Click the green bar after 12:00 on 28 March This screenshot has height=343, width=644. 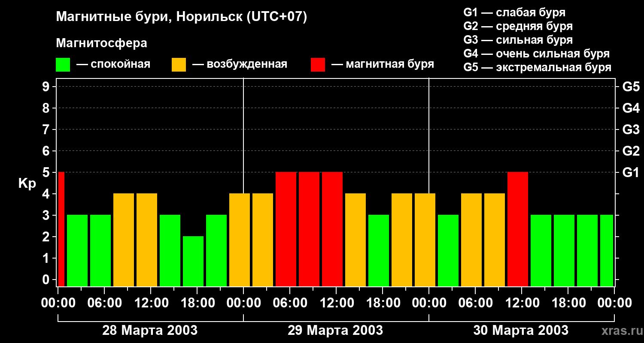click(170, 250)
